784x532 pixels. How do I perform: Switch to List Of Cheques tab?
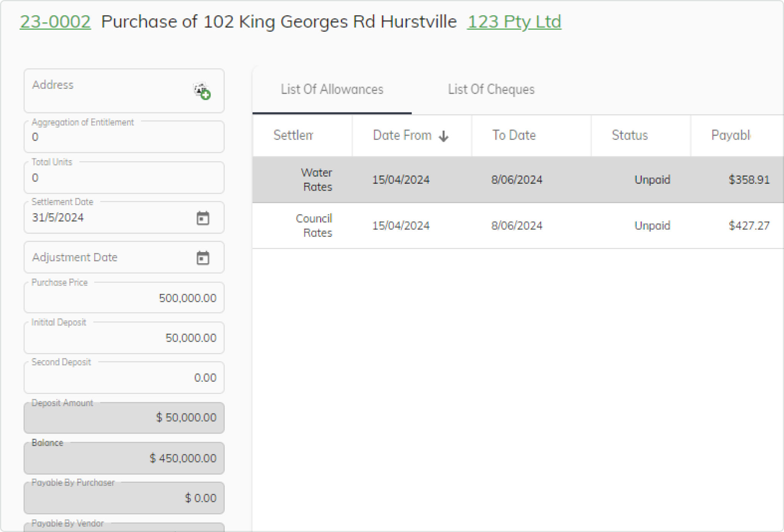[491, 89]
